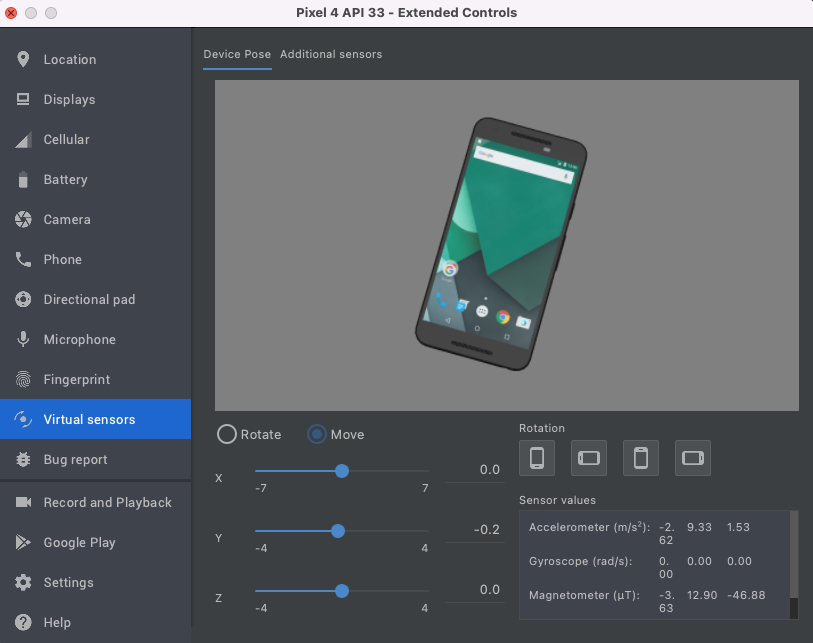Open the Cellular section
813x643 pixels.
click(95, 139)
